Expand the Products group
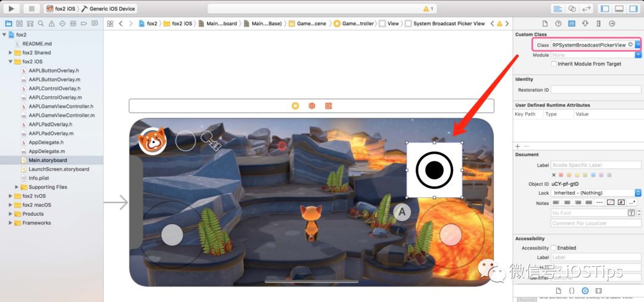The height and width of the screenshot is (302, 644). 11,214
